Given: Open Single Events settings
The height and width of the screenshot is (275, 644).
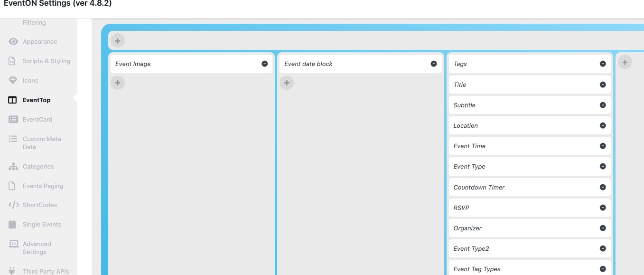Looking at the screenshot, I should pos(42,224).
